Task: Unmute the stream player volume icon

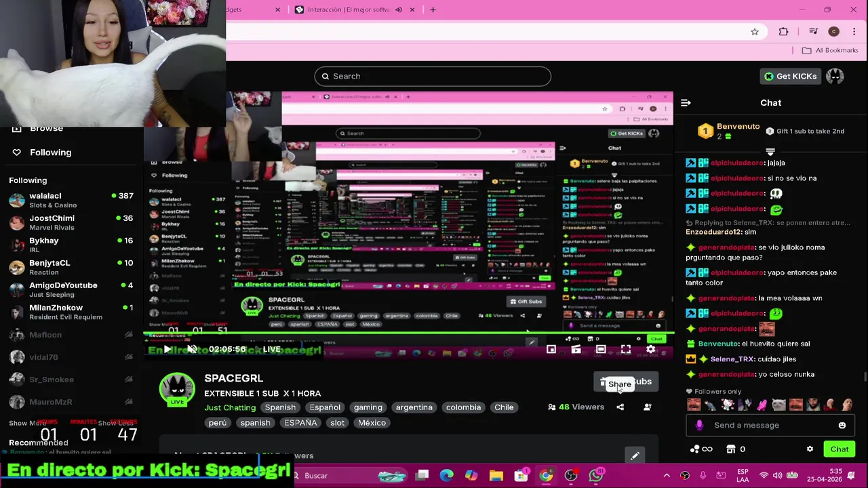Action: [192, 349]
